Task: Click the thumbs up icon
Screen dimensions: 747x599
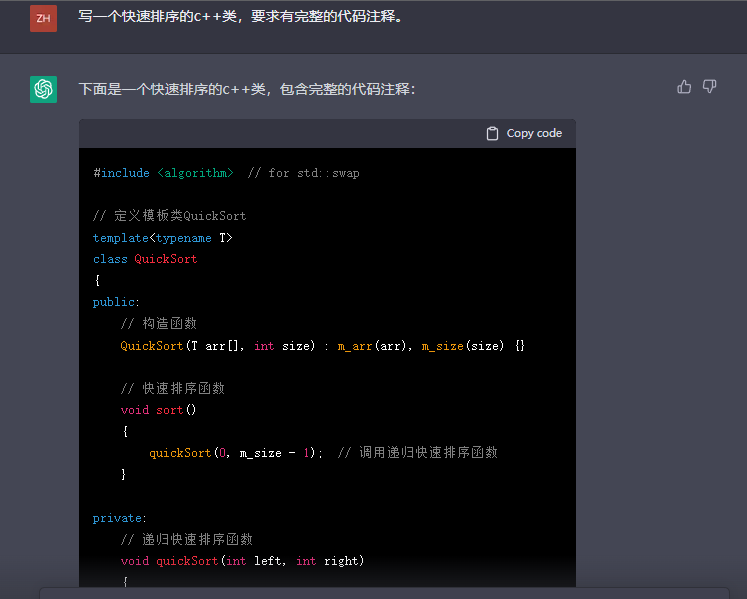Action: [x=684, y=87]
